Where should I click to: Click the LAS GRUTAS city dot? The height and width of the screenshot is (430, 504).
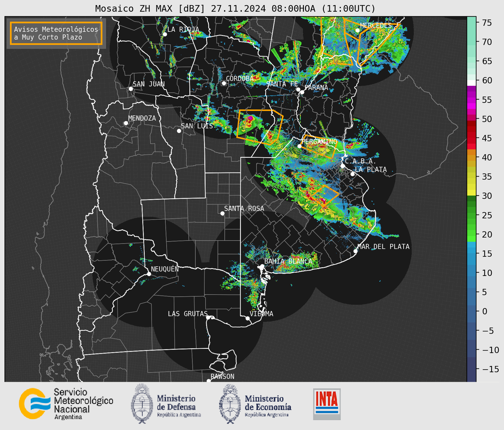[208, 318]
